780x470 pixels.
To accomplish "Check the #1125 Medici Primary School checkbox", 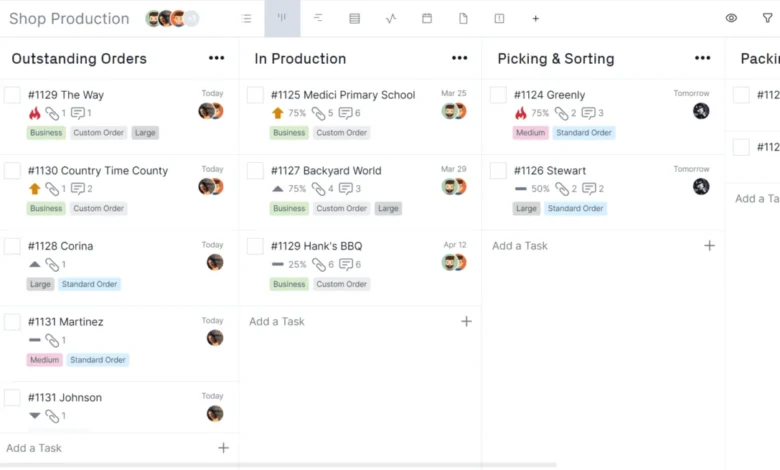I will tap(255, 95).
